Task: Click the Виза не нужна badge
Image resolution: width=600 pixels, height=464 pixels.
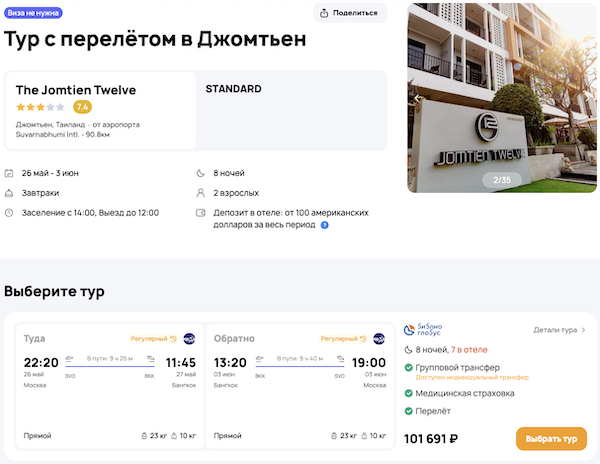Action: pyautogui.click(x=33, y=13)
